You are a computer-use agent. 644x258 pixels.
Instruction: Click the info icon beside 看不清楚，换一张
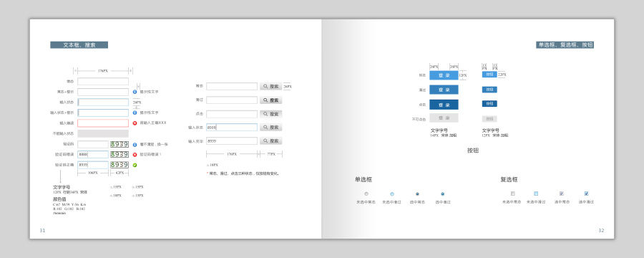click(x=135, y=145)
